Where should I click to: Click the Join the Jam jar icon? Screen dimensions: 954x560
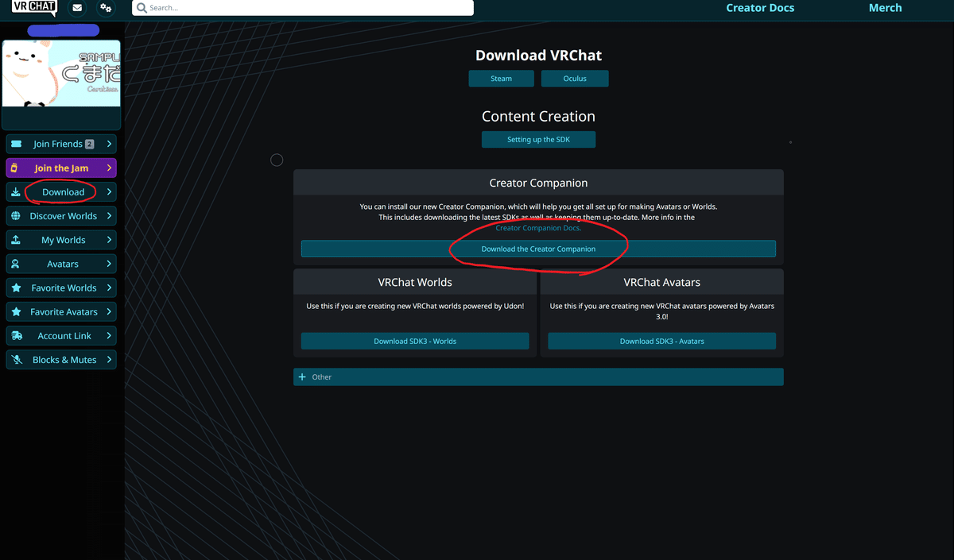pyautogui.click(x=15, y=168)
